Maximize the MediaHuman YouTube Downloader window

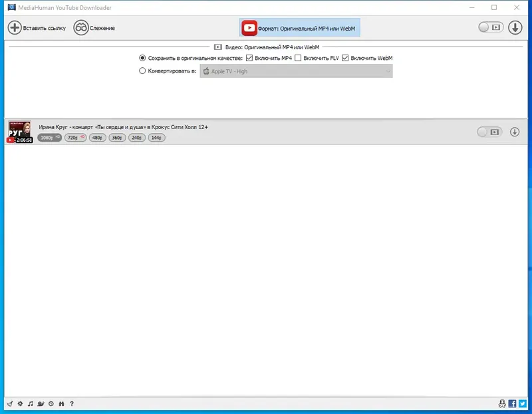(x=494, y=7)
